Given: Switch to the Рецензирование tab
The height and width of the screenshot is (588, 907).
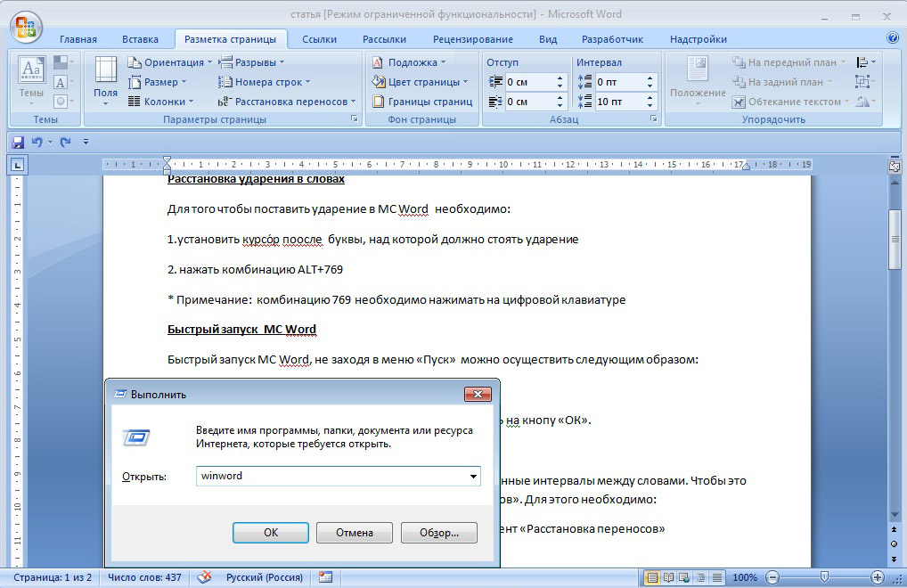Looking at the screenshot, I should (x=472, y=39).
